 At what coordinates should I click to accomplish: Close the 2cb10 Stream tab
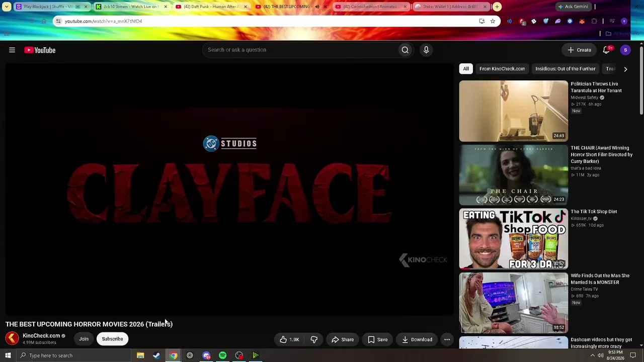166,7
